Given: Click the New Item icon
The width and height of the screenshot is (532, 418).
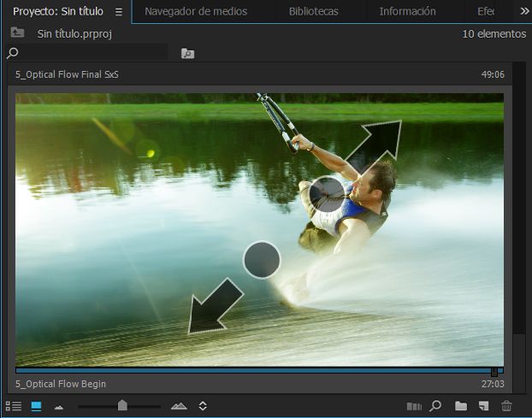Looking at the screenshot, I should [483, 406].
